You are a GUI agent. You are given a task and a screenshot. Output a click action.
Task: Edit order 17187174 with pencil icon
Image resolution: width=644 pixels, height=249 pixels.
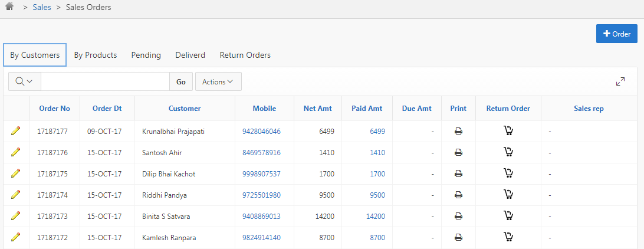pyautogui.click(x=15, y=195)
